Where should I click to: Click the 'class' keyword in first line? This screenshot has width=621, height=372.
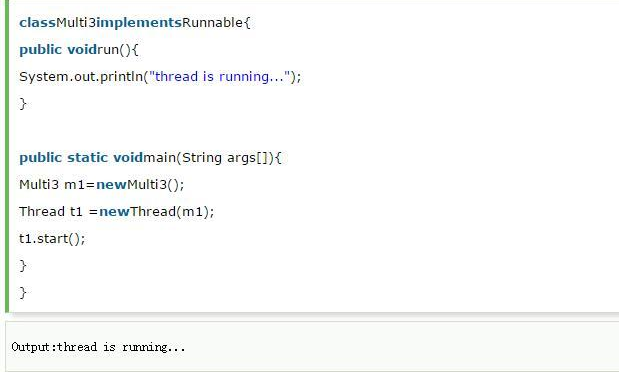(x=37, y=23)
